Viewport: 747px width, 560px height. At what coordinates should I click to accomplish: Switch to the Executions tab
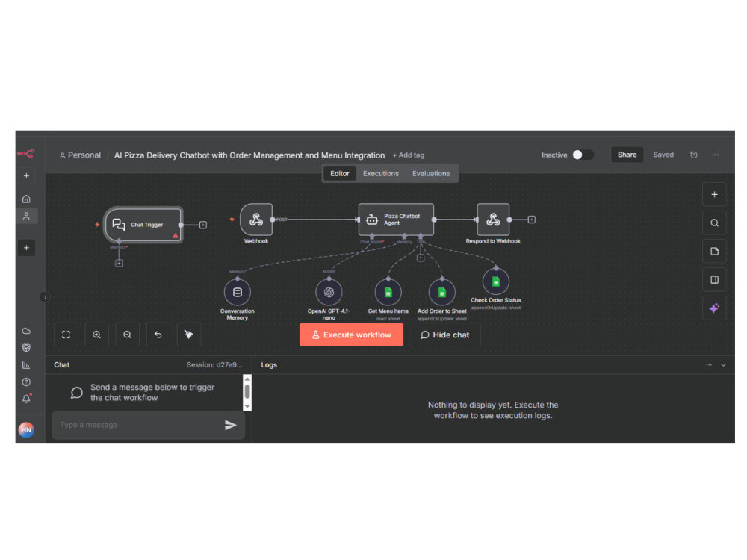point(381,173)
